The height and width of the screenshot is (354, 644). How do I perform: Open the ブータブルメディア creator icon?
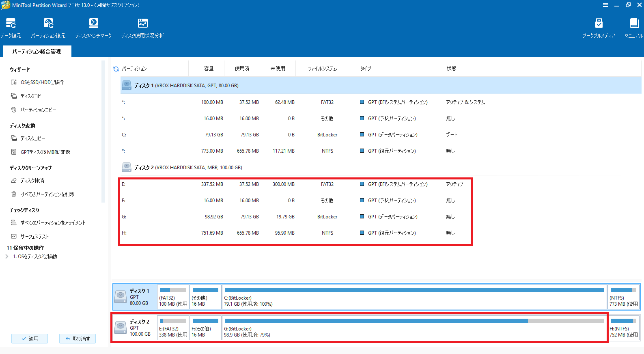(599, 23)
